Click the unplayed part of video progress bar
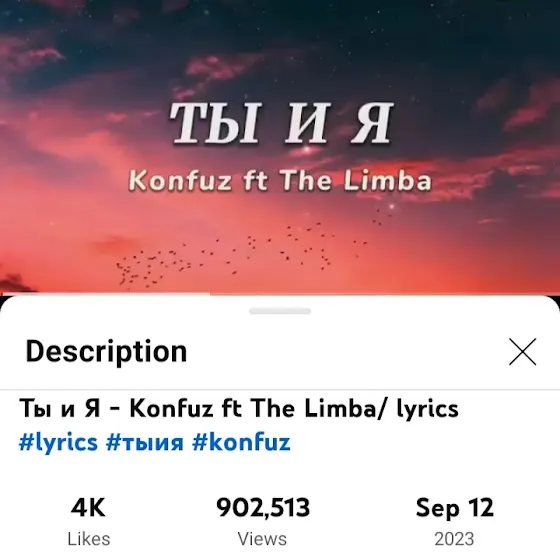The width and height of the screenshot is (560, 560). click(384, 294)
